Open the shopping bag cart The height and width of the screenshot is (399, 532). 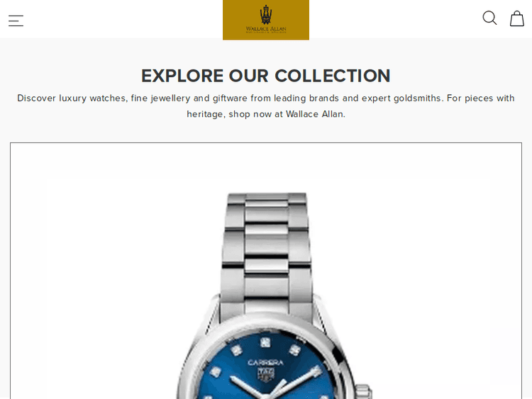516,18
